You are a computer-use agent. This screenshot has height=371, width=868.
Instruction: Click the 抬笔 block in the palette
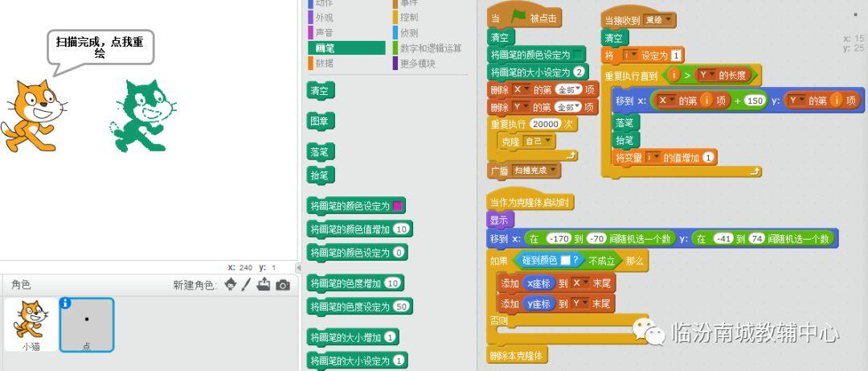pos(320,175)
